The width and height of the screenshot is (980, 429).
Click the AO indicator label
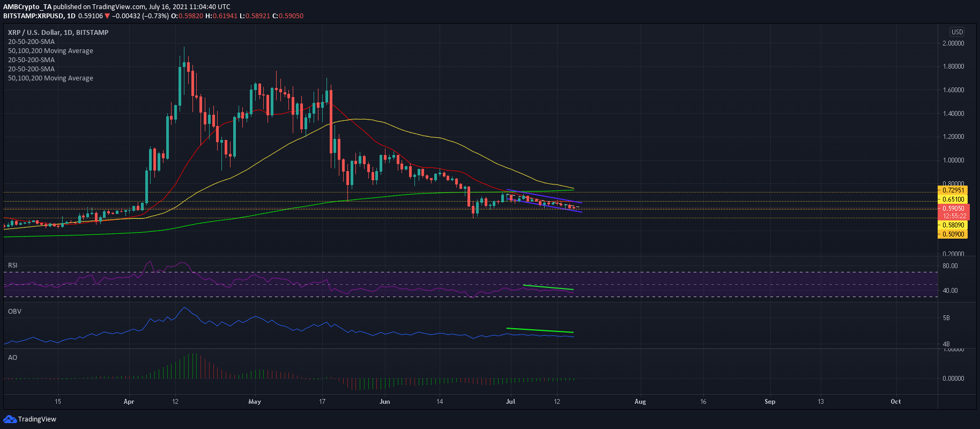coord(12,357)
